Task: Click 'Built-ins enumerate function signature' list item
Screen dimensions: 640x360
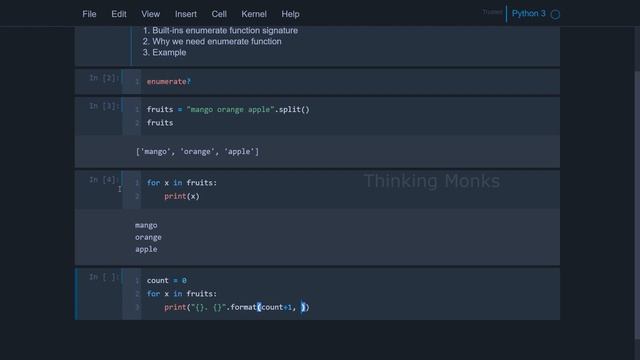Action: (x=225, y=31)
